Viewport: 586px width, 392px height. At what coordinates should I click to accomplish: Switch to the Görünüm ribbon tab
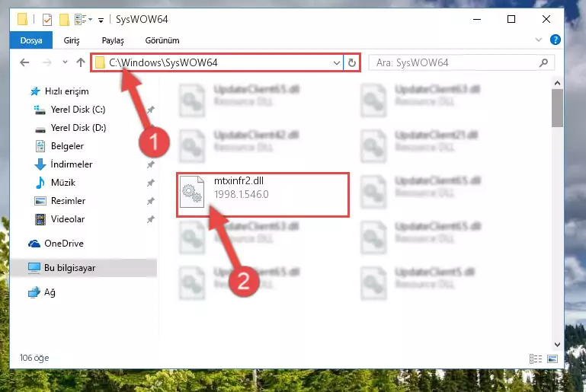162,40
